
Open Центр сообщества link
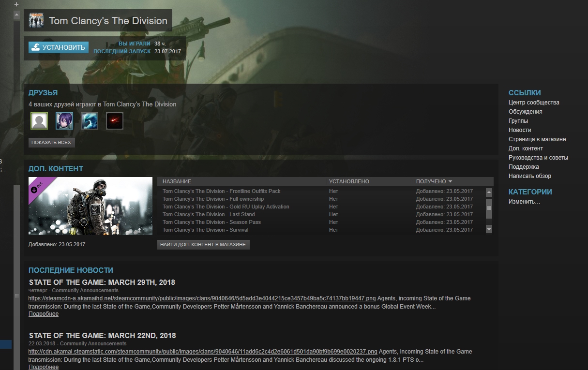[x=534, y=103]
